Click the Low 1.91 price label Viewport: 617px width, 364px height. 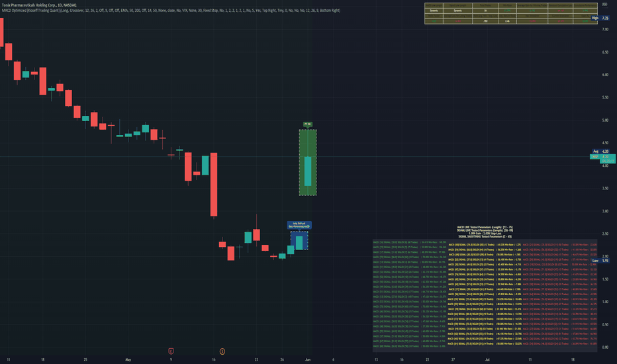(x=600, y=261)
